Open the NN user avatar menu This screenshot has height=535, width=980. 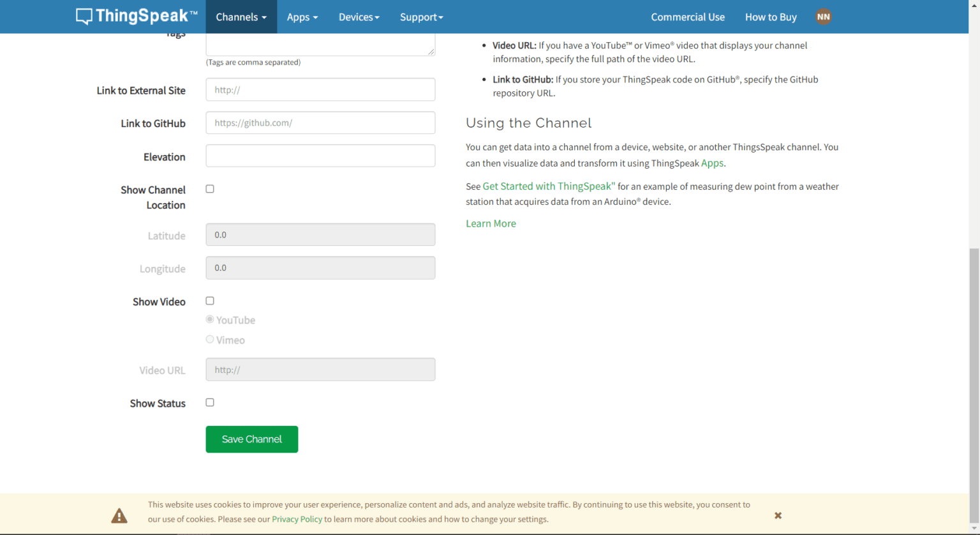[x=823, y=17]
